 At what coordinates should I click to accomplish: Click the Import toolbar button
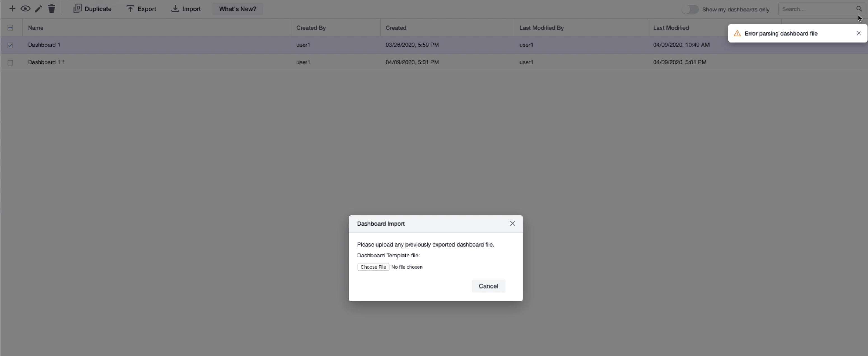point(186,9)
